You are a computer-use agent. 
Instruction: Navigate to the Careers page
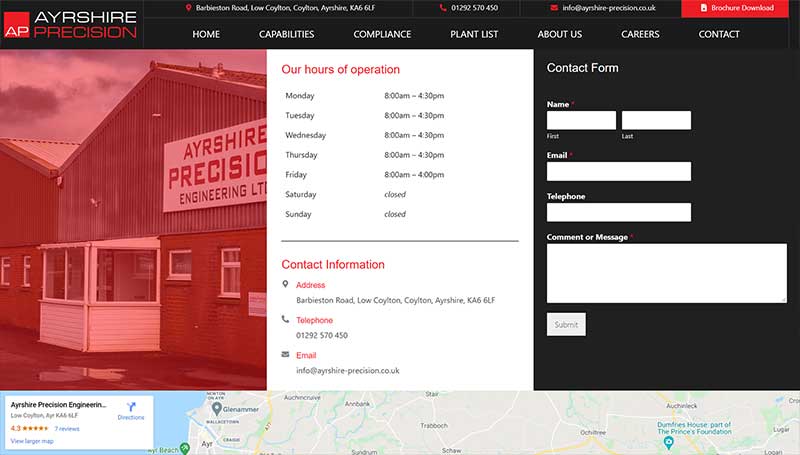[640, 34]
